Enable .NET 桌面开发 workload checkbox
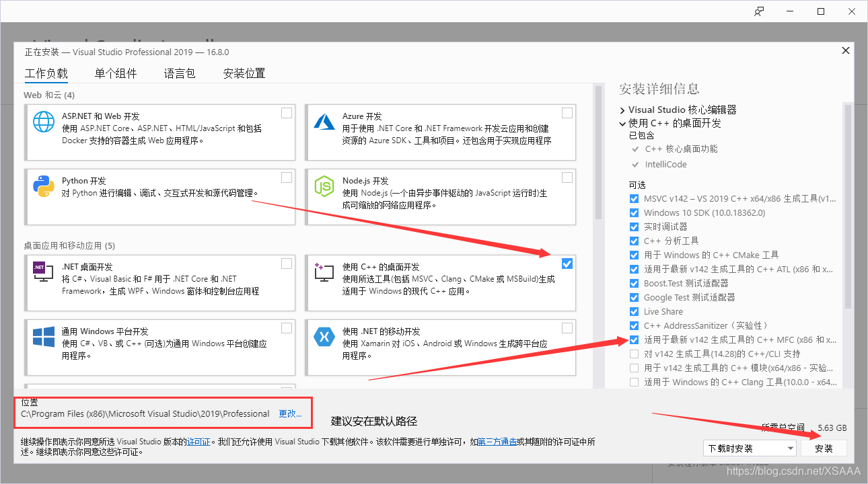The width and height of the screenshot is (868, 484). [287, 264]
